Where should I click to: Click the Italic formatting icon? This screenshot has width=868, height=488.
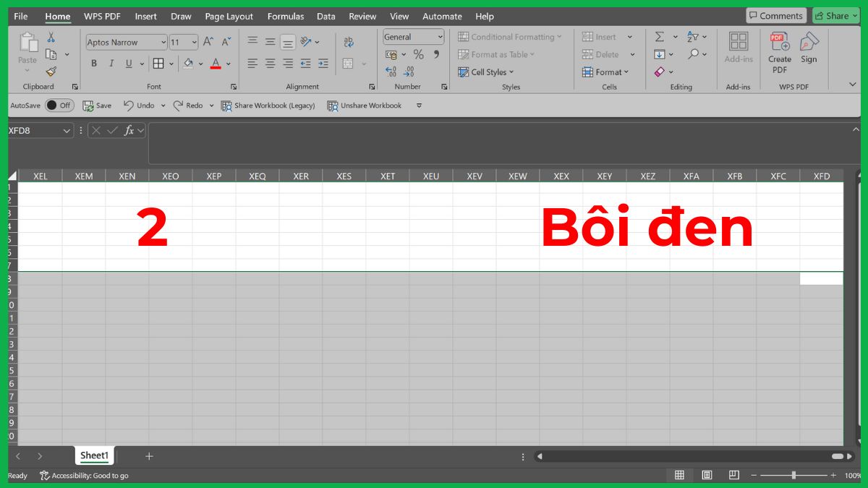111,64
